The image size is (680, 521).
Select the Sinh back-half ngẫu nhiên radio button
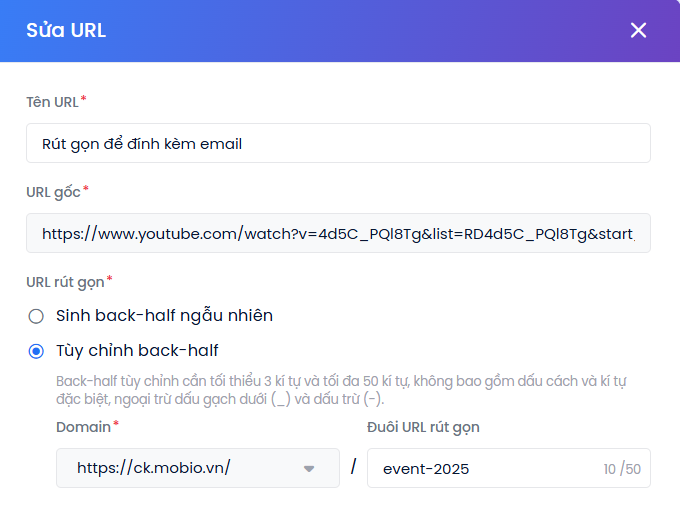tap(37, 316)
